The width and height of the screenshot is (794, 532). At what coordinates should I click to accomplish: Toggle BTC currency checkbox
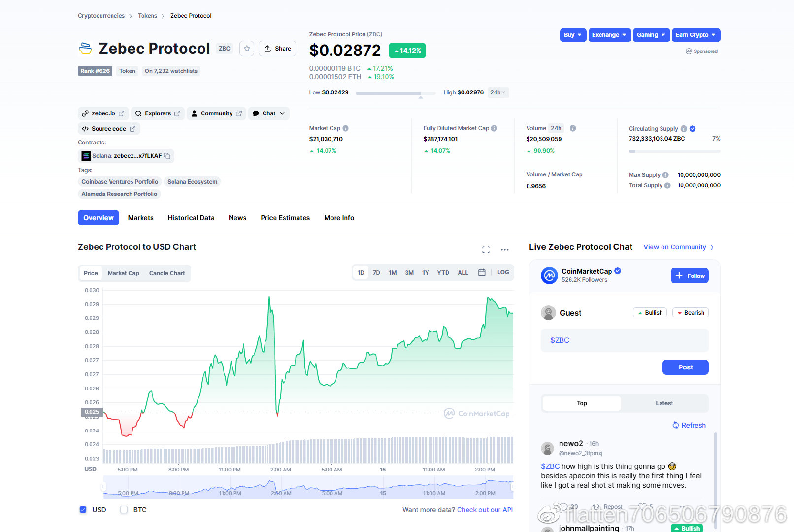[124, 510]
